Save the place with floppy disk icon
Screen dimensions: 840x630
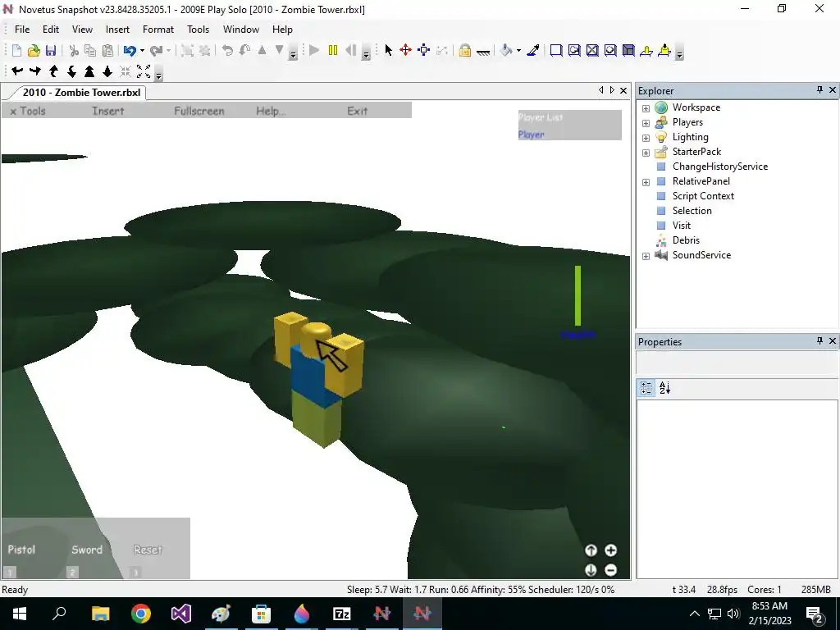(x=51, y=50)
